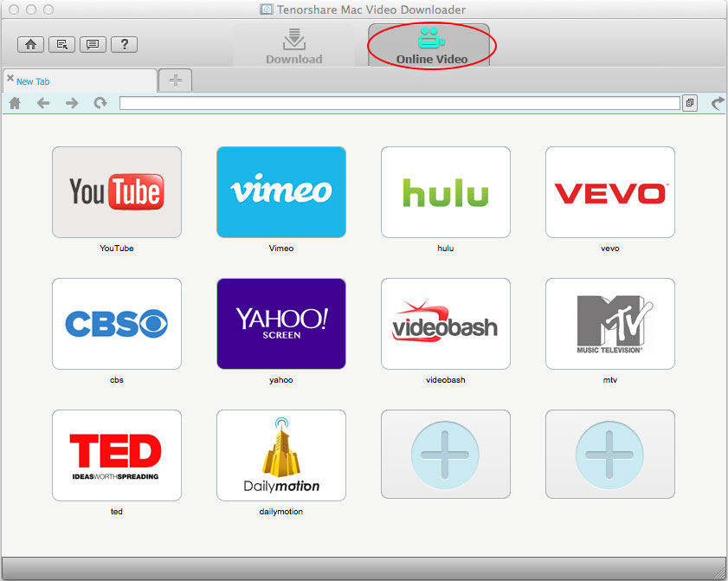The image size is (728, 581).
Task: Click the feedback speech bubble icon
Action: point(93,44)
